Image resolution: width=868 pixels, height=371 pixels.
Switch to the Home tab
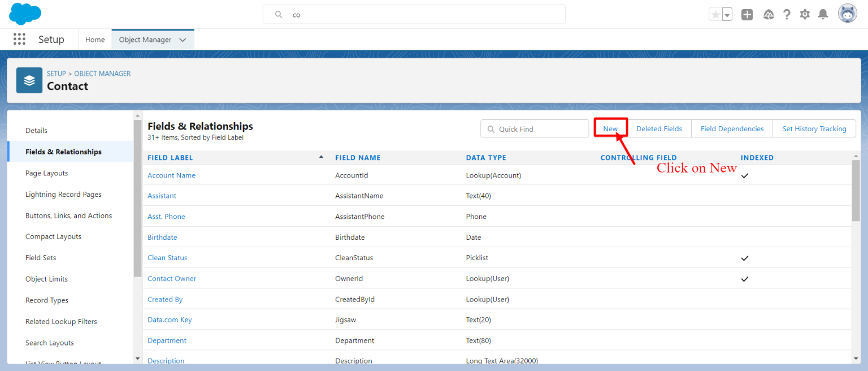click(95, 40)
